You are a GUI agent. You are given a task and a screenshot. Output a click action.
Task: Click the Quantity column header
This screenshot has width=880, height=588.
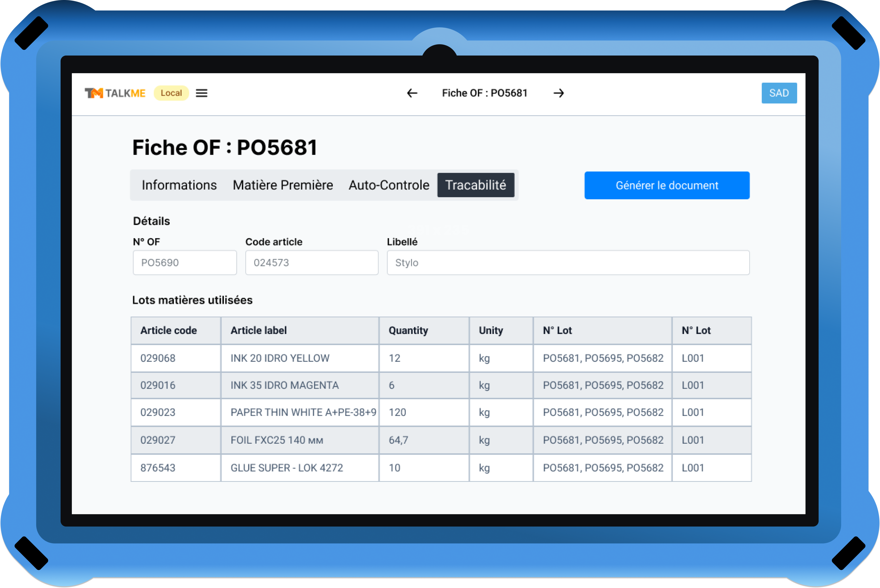[408, 330]
